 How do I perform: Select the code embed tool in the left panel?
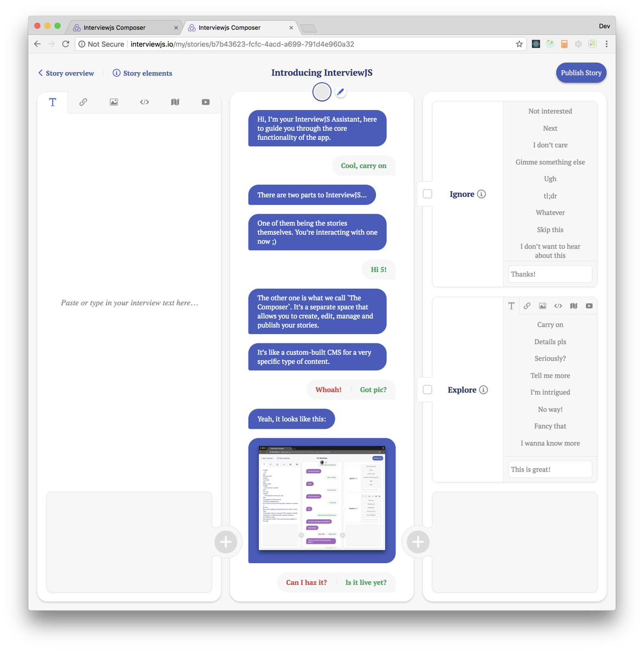(144, 102)
